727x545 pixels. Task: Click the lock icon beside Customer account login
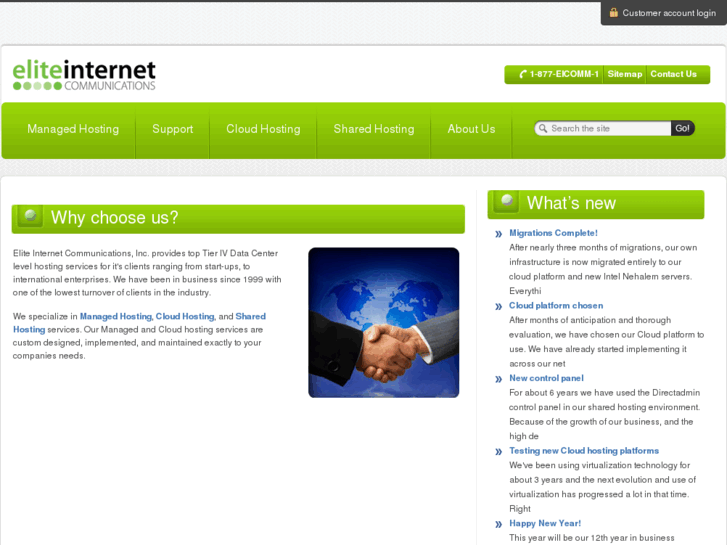pyautogui.click(x=613, y=13)
